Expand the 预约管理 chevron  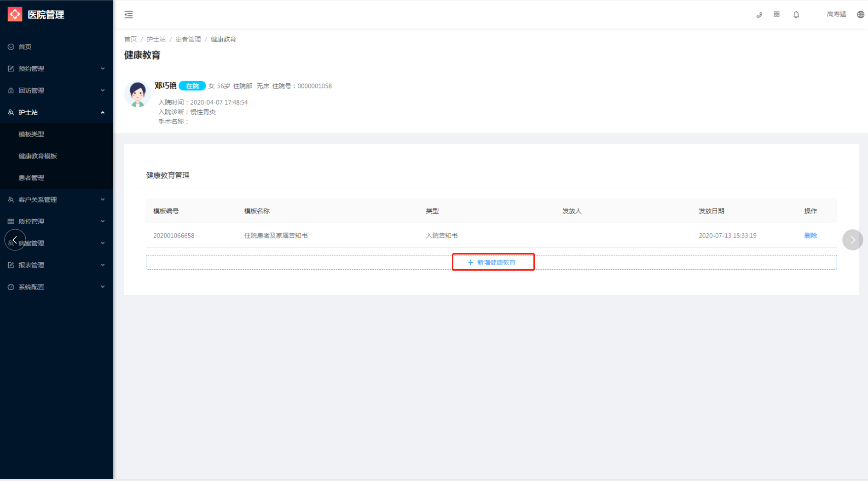[103, 69]
